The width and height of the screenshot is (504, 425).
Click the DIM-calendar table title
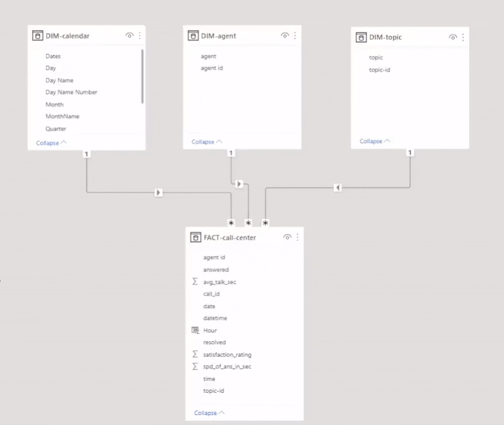(67, 36)
